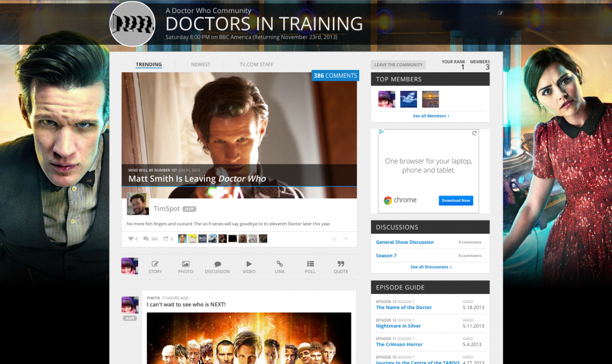
Task: Click the 386 Comments badge
Action: (x=335, y=75)
